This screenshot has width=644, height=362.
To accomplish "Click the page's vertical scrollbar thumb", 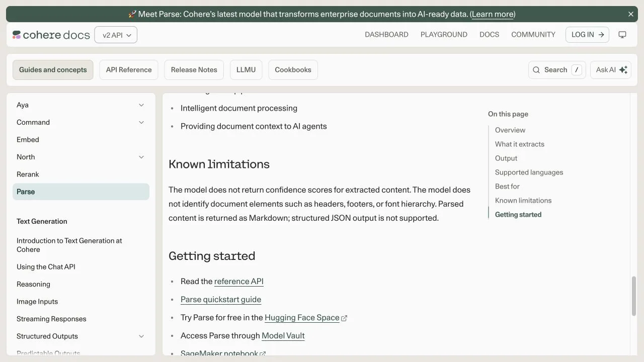I will (x=634, y=296).
